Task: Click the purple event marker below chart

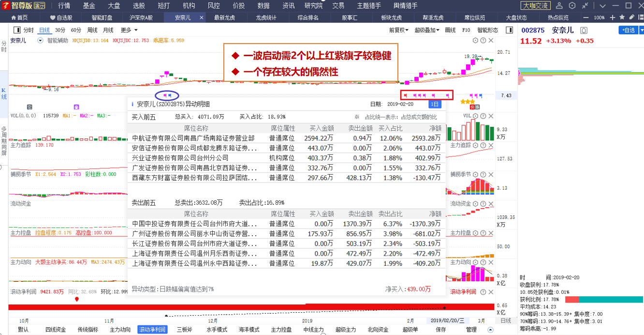Action: (76, 107)
